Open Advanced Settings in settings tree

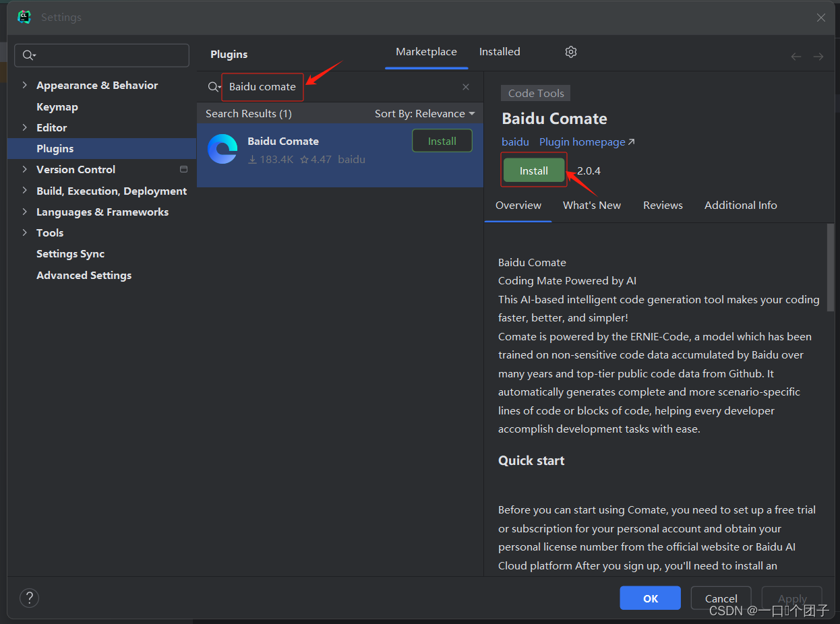click(84, 276)
